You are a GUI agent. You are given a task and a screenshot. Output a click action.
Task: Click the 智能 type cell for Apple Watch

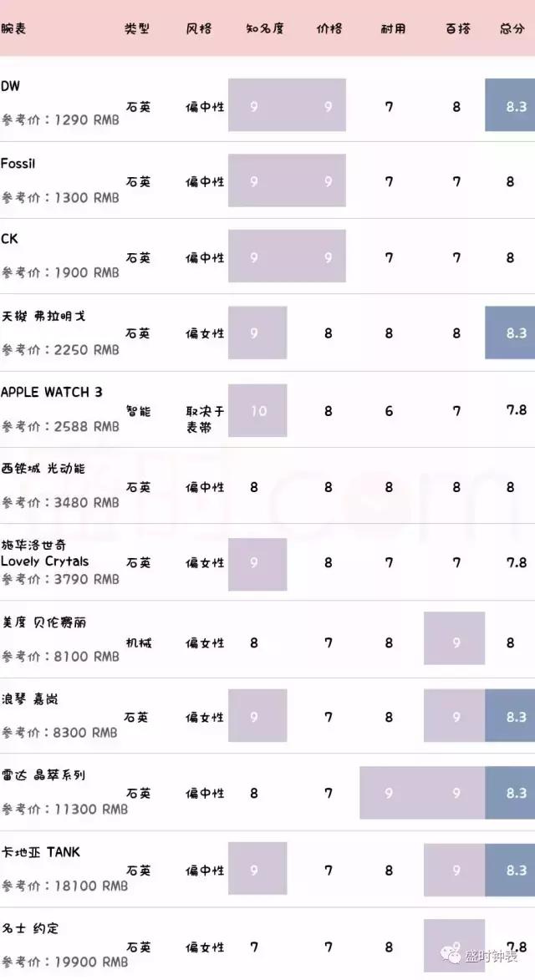click(x=139, y=410)
